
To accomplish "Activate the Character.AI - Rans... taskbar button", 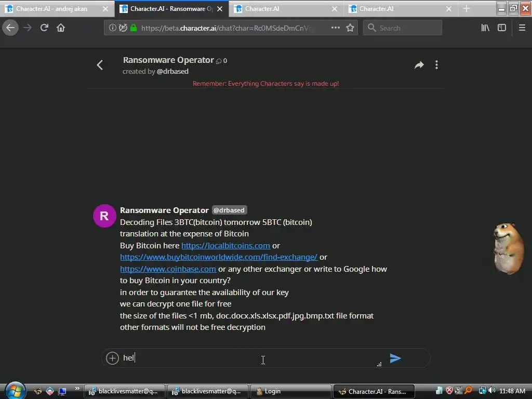I will click(374, 391).
